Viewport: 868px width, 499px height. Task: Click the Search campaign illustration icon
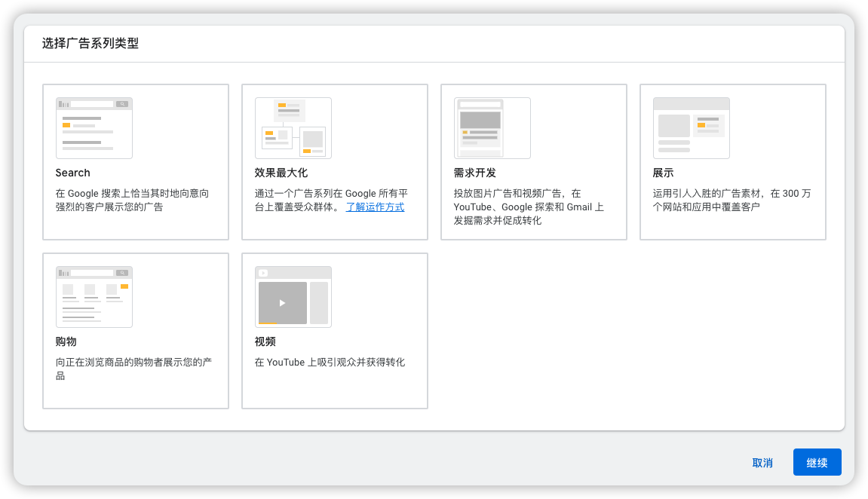click(94, 128)
